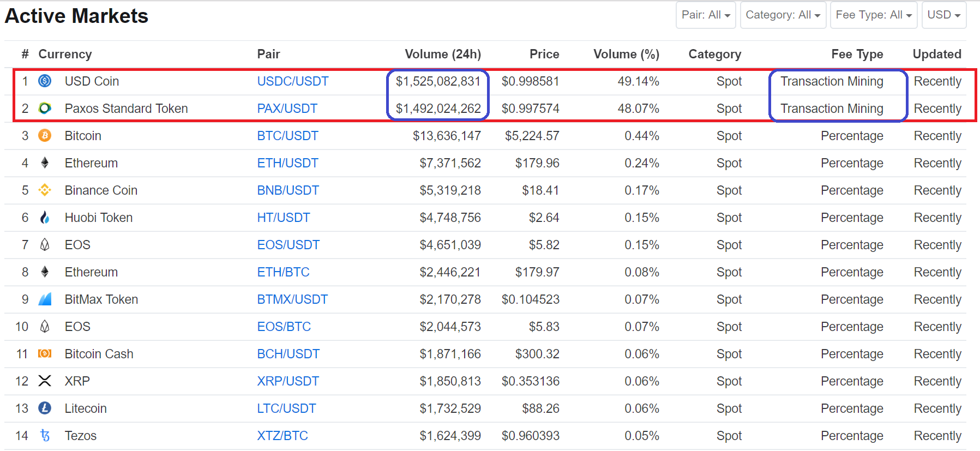Click the Bitcoin Cash icon
Screen dimensions: 980x451
pyautogui.click(x=45, y=354)
